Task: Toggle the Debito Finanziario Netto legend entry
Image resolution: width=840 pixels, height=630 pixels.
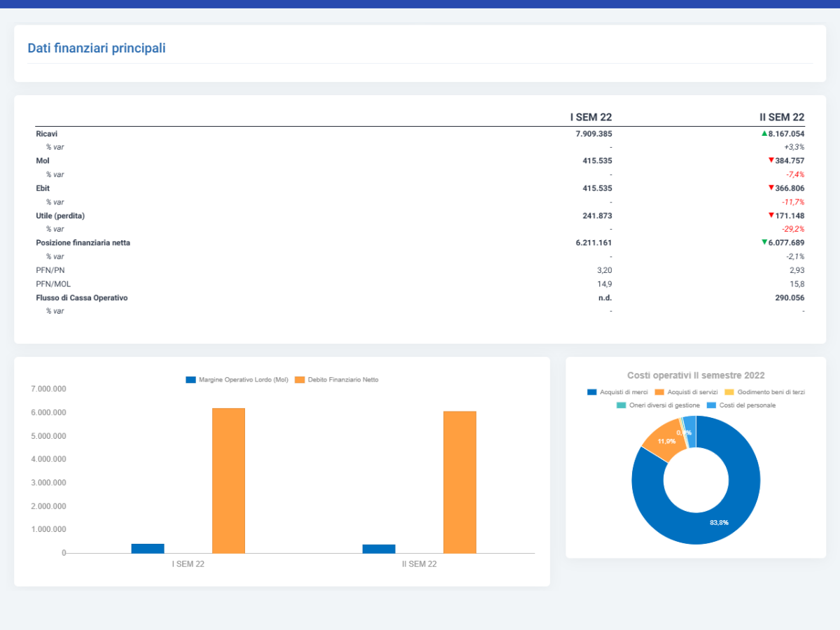Action: pyautogui.click(x=337, y=379)
